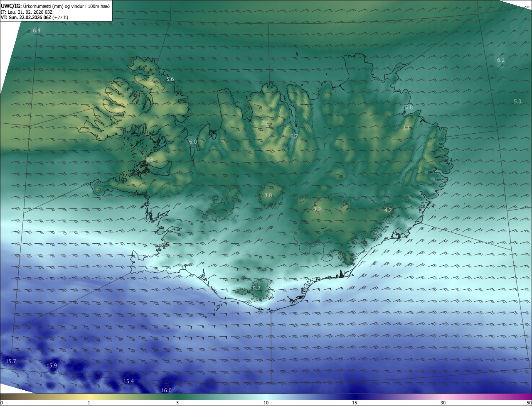
Task: Click the 16.0 value label
Action: click(x=166, y=390)
